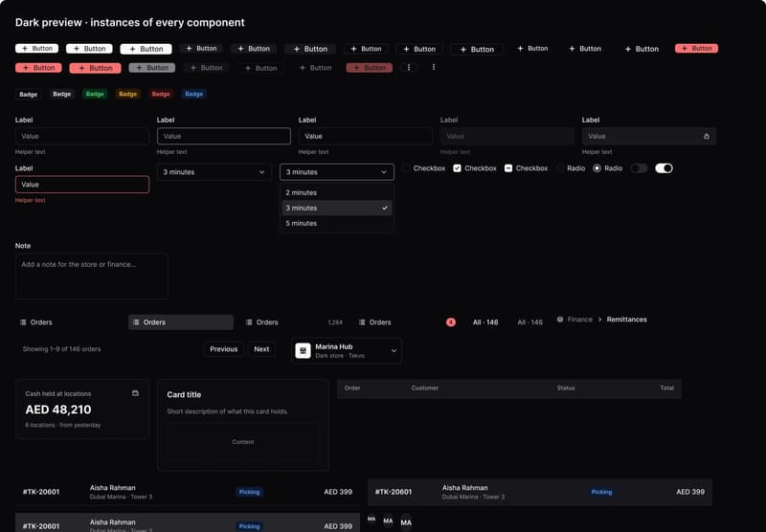The height and width of the screenshot is (532, 766).
Task: Click the list icon of highlighted Orders item
Action: point(136,322)
